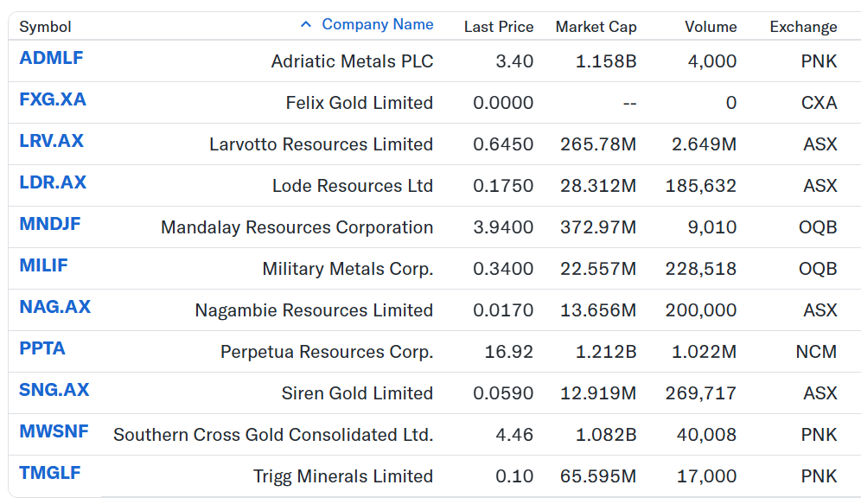Image resolution: width=861 pixels, height=504 pixels.
Task: Open the PPTA ticker link
Action: coord(42,348)
